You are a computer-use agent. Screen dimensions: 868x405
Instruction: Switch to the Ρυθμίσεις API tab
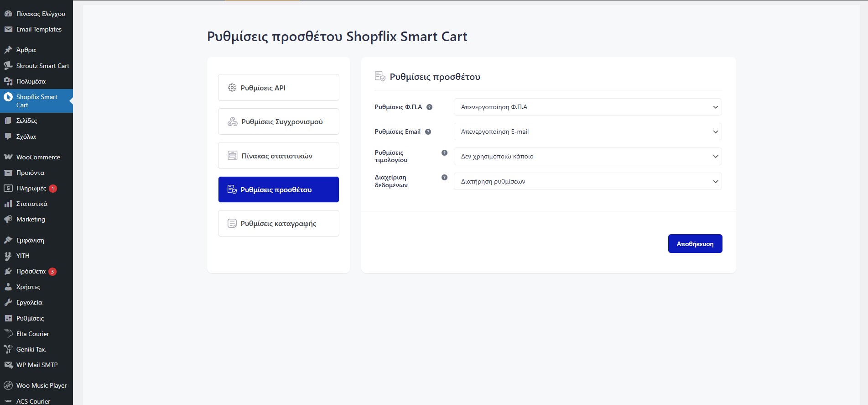point(278,88)
